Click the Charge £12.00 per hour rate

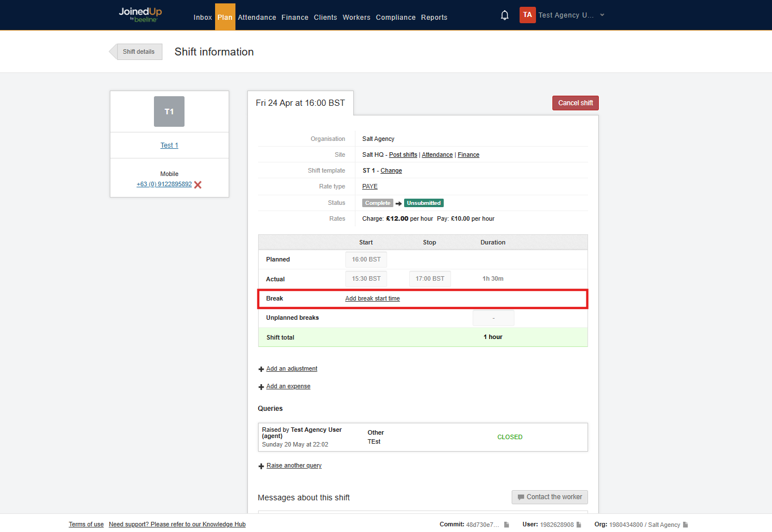click(x=397, y=219)
